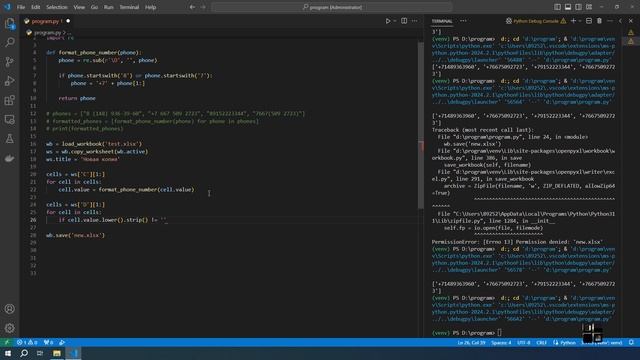
Task: Open the Explorer view in activity bar
Action: click(9, 23)
